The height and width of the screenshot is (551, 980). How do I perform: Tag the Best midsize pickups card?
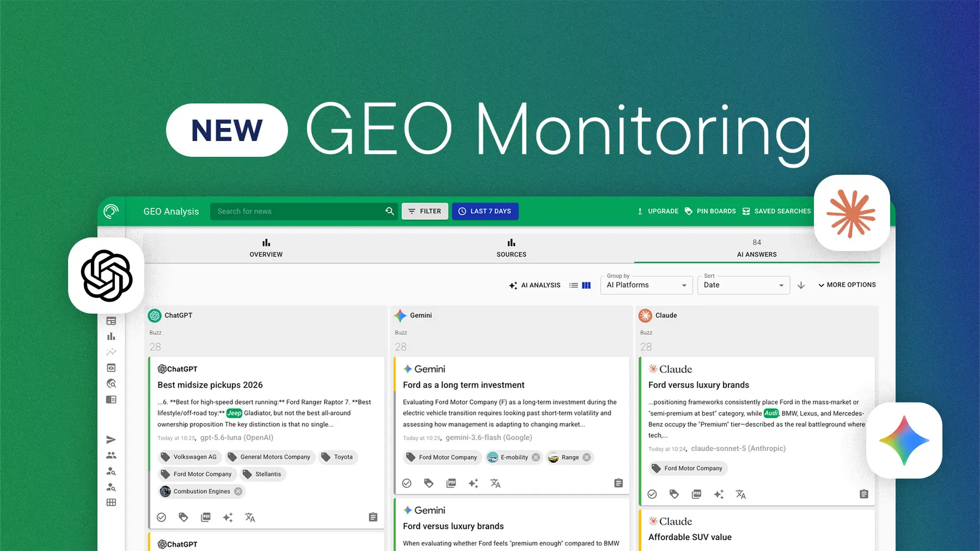tap(184, 517)
